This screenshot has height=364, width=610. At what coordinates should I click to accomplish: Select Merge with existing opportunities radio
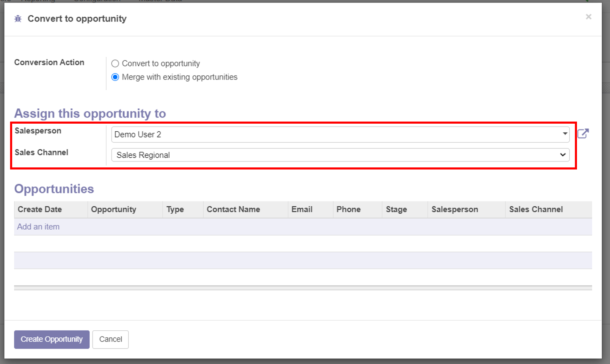pyautogui.click(x=115, y=77)
